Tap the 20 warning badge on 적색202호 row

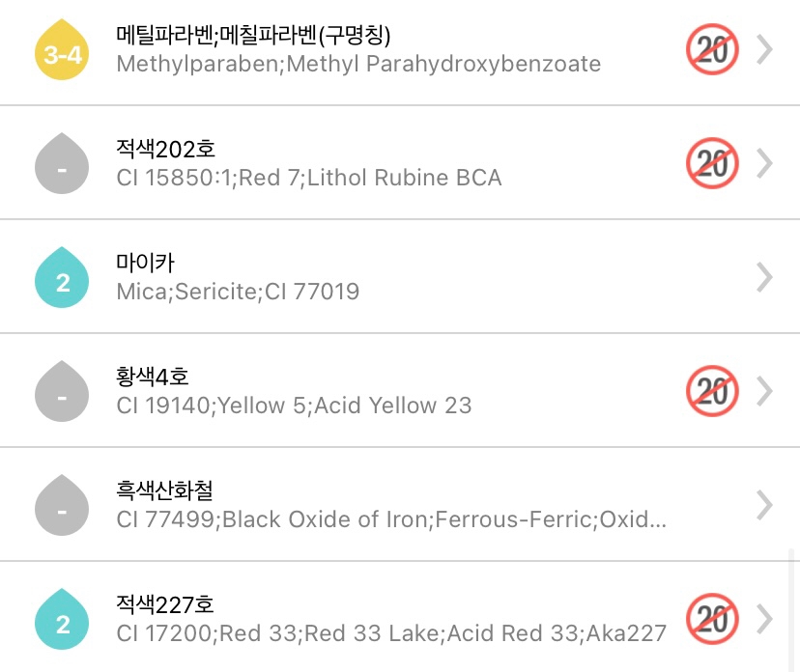[712, 164]
